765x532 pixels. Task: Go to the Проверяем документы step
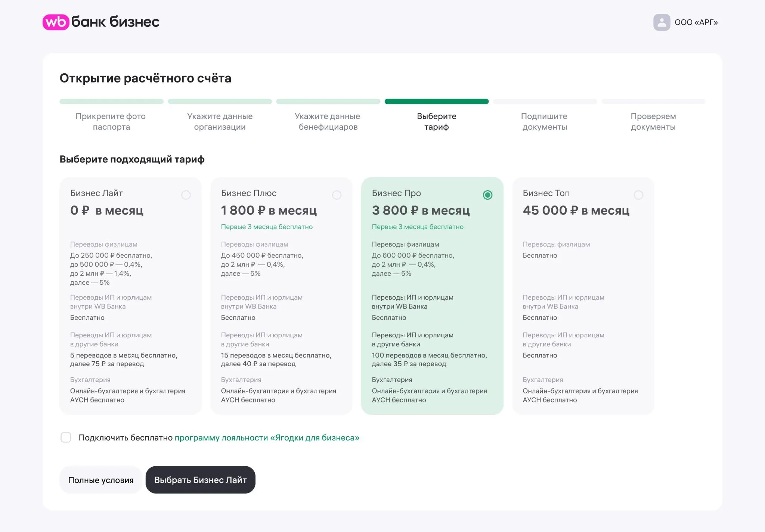tap(653, 121)
